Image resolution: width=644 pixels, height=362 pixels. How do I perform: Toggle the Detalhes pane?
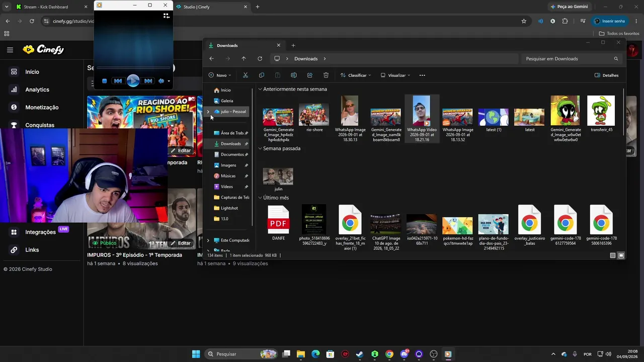click(x=606, y=75)
